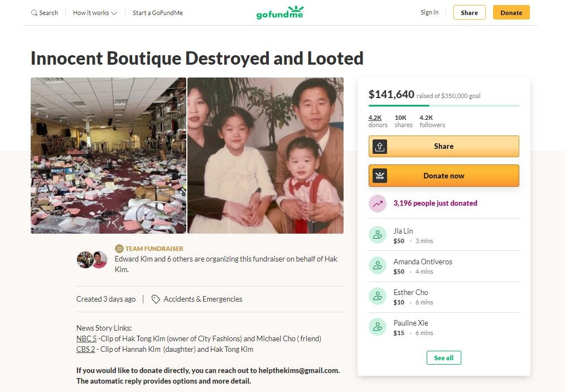View the 4.2K donors count link
The height and width of the screenshot is (392, 565).
pyautogui.click(x=375, y=118)
